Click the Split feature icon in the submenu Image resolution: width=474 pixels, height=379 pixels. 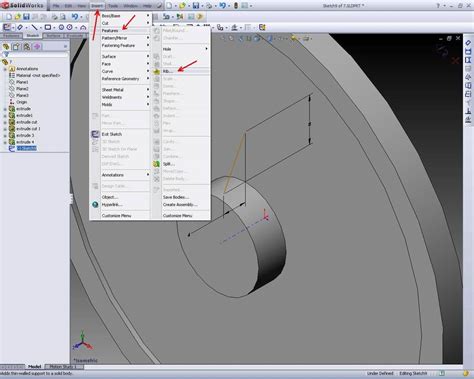tap(156, 164)
